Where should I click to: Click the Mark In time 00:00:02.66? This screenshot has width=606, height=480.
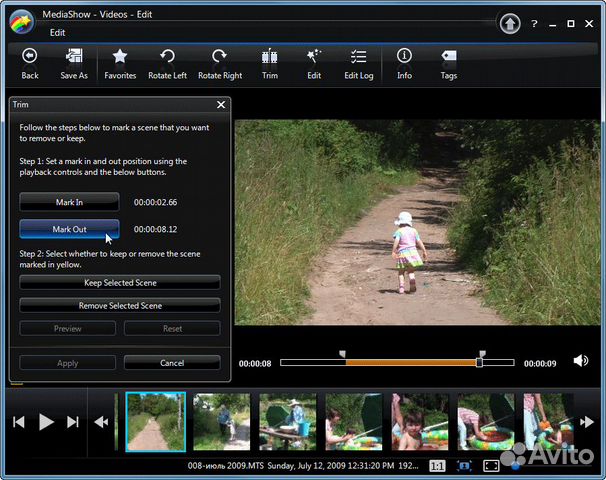155,202
